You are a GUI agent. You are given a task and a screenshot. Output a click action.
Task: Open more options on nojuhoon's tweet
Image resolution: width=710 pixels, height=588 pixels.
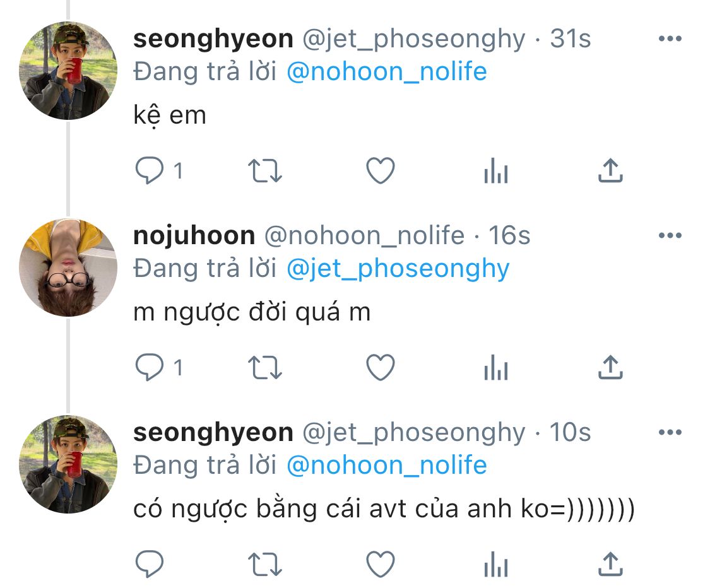click(x=670, y=236)
